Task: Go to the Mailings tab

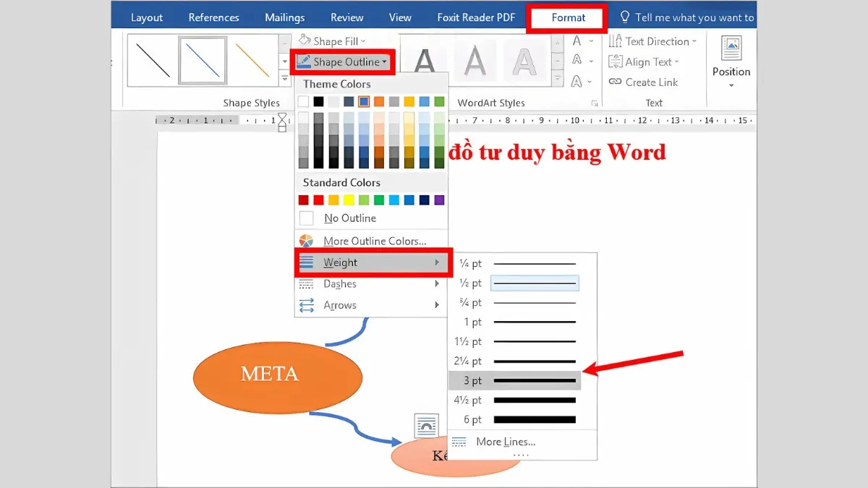Action: 286,17
